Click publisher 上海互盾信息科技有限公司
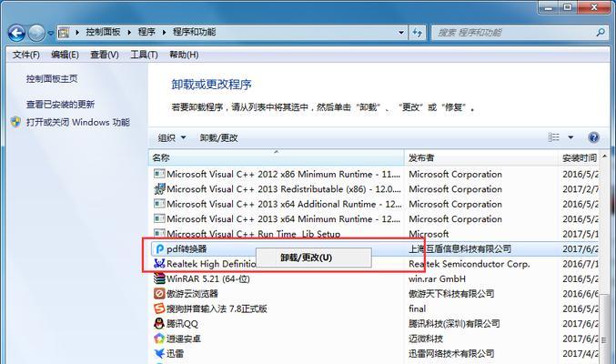The width and height of the screenshot is (616, 364). click(x=460, y=248)
